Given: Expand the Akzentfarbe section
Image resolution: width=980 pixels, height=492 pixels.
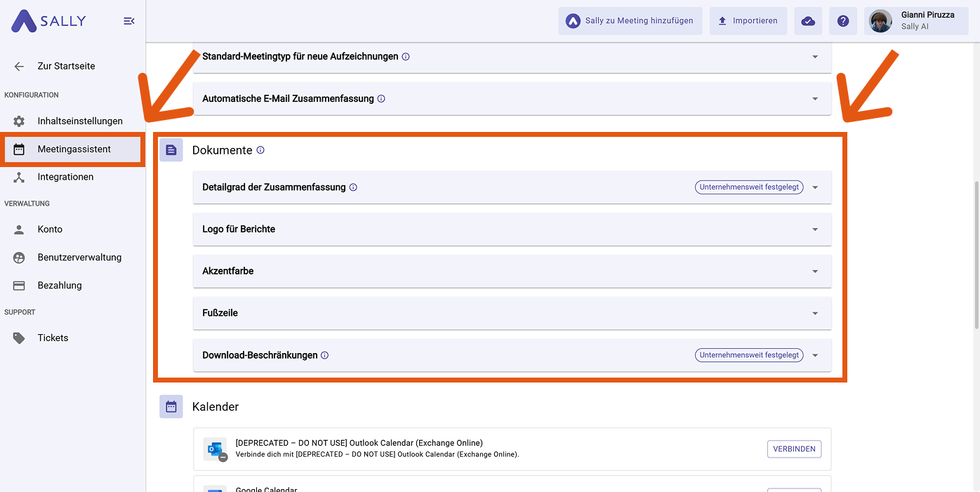Looking at the screenshot, I should tap(512, 271).
